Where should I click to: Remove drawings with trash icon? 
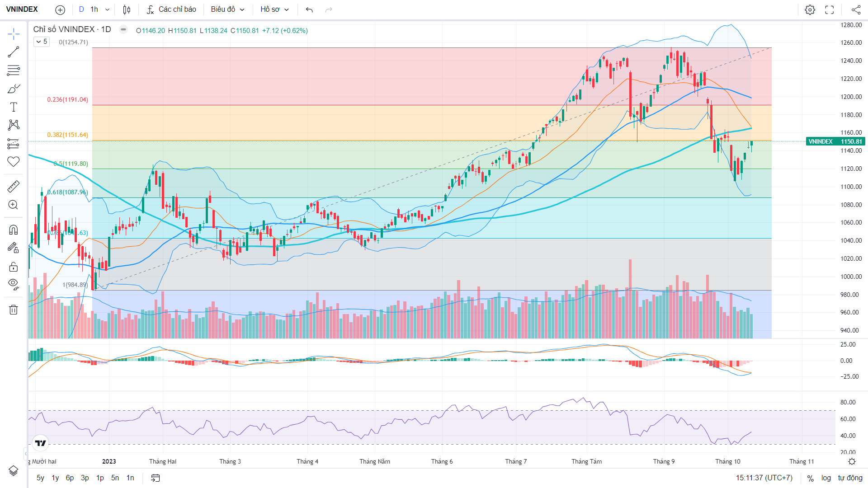pyautogui.click(x=14, y=310)
